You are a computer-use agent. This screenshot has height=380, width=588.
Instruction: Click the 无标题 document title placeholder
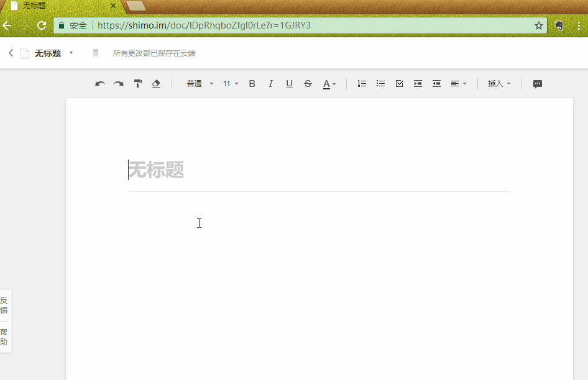coord(156,170)
